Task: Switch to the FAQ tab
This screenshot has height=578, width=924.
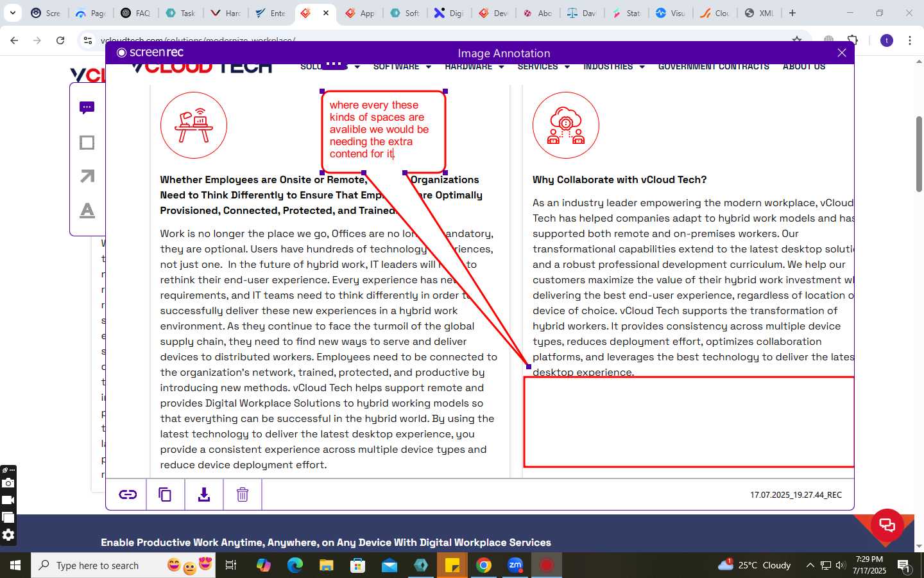Action: coord(137,13)
